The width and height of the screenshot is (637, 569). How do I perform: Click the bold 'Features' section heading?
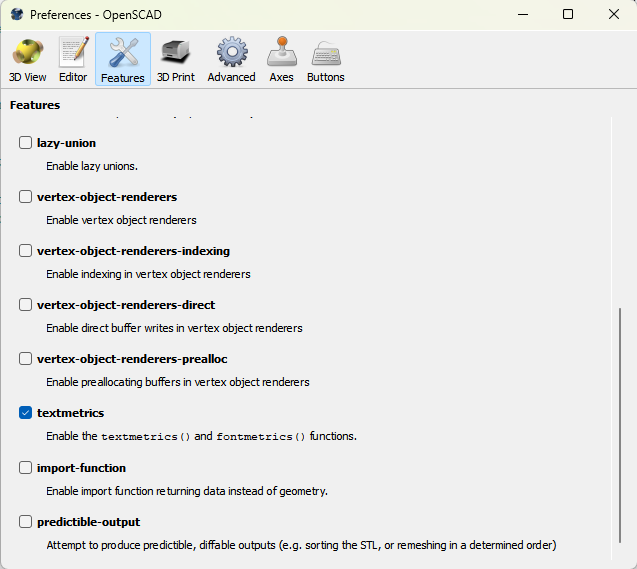pyautogui.click(x=35, y=105)
